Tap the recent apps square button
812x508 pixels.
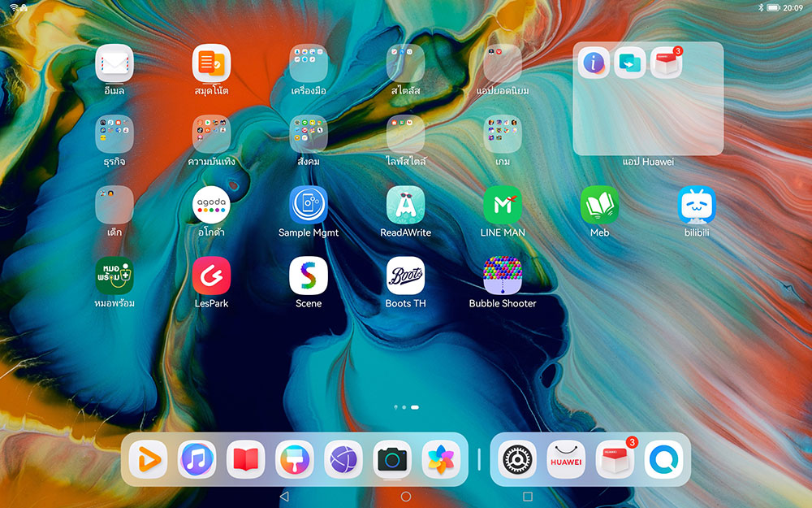coord(528,496)
